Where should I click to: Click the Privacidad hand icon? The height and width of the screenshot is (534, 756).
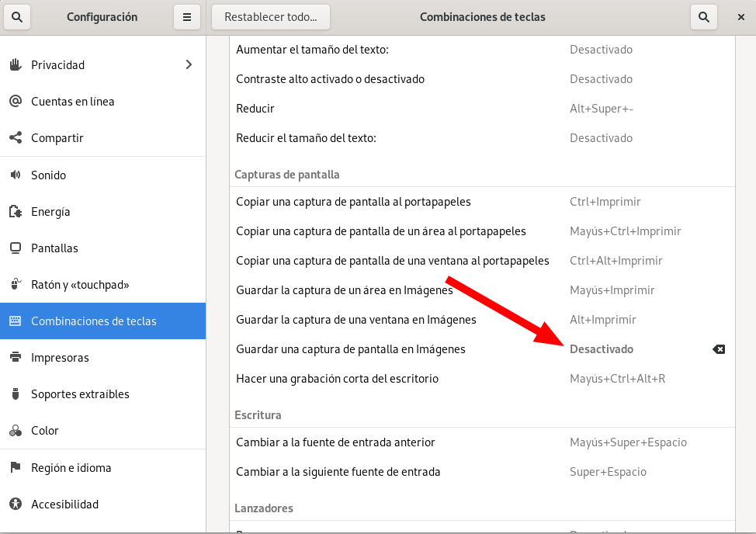click(x=15, y=65)
